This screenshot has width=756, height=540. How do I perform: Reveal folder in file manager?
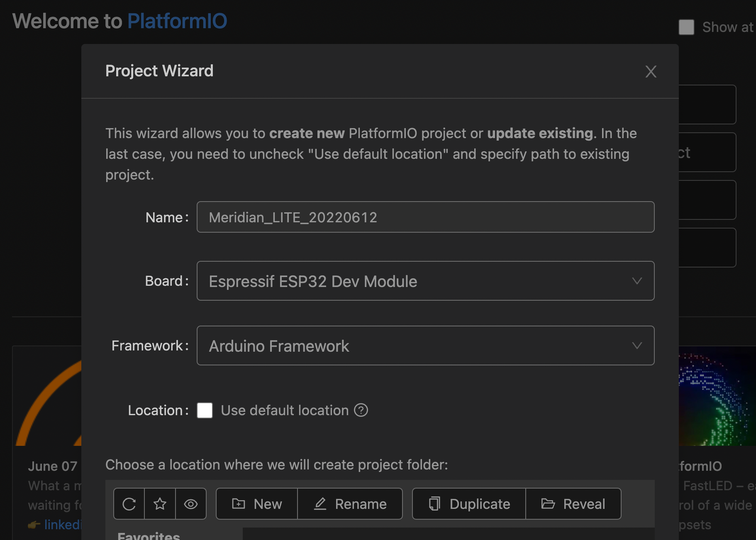(573, 504)
